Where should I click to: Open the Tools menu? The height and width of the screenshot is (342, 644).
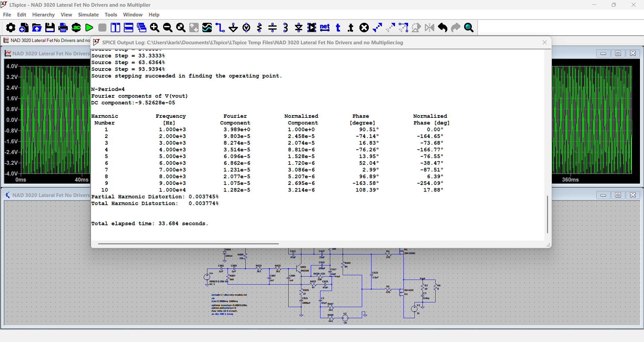click(111, 15)
